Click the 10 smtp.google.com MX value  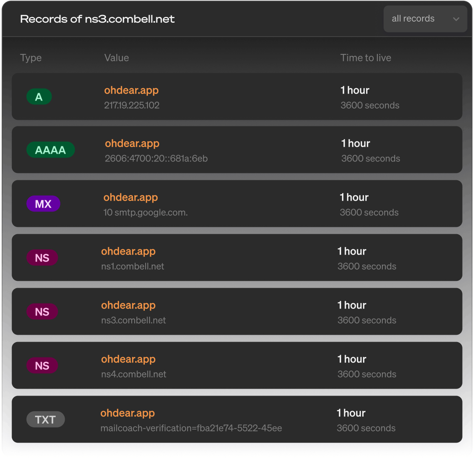[x=146, y=212]
